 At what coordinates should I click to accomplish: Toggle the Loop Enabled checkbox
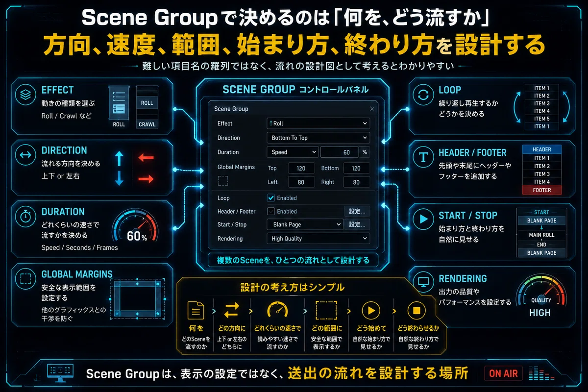[x=270, y=198]
